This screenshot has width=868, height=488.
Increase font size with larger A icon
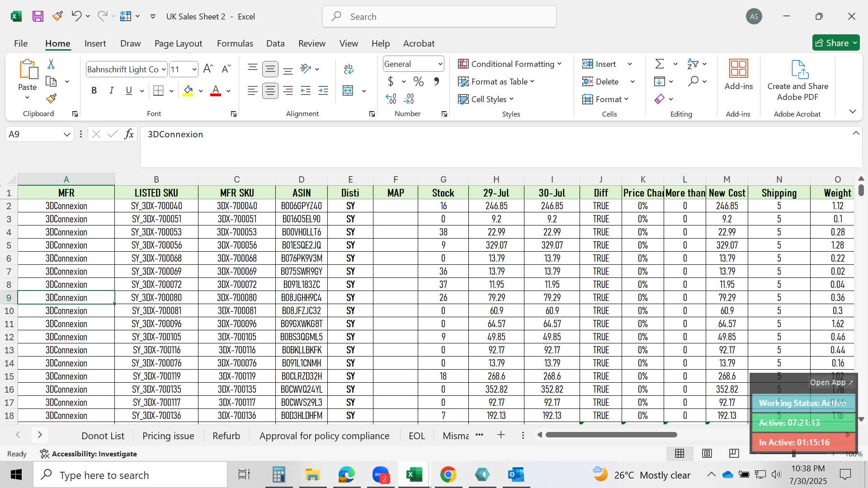coord(208,69)
